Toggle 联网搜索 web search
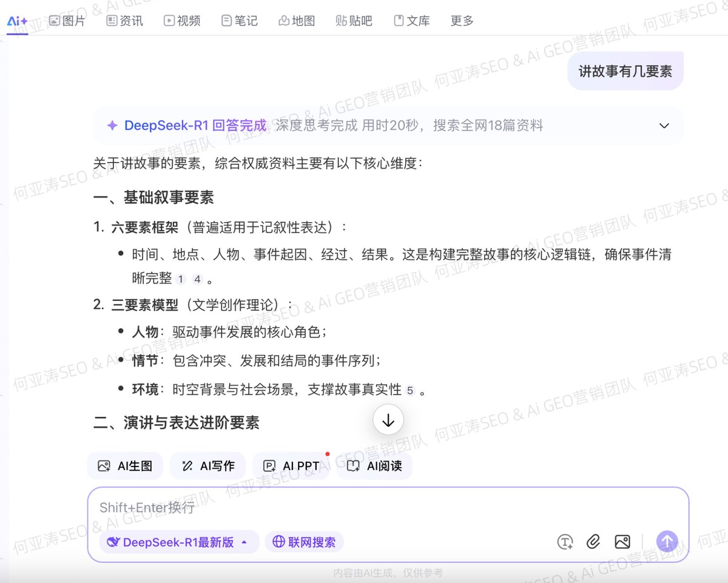 coord(304,542)
